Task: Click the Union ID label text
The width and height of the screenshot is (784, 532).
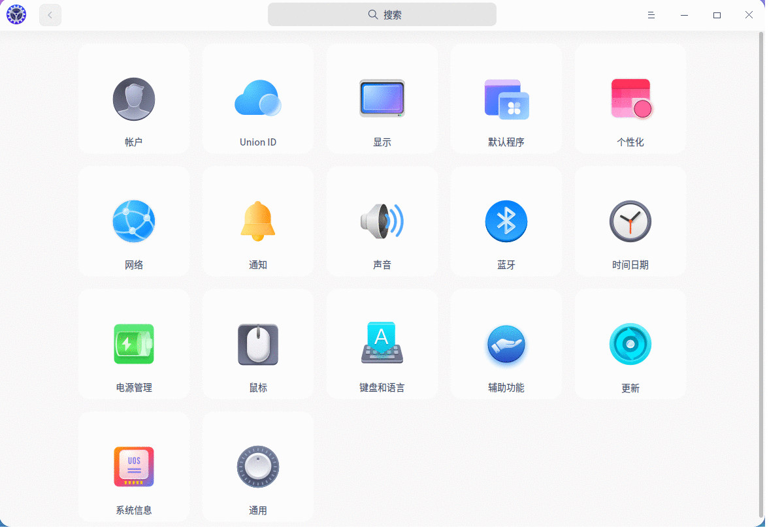Action: (258, 142)
